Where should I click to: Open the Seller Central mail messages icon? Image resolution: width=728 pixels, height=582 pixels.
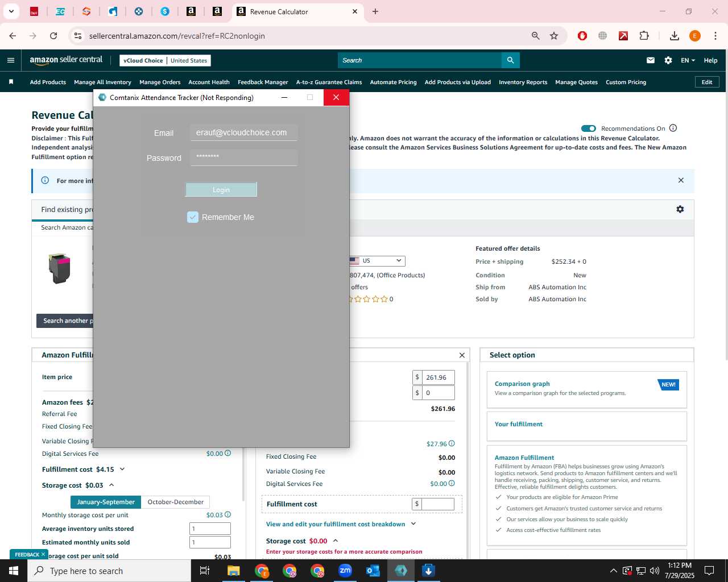651,60
